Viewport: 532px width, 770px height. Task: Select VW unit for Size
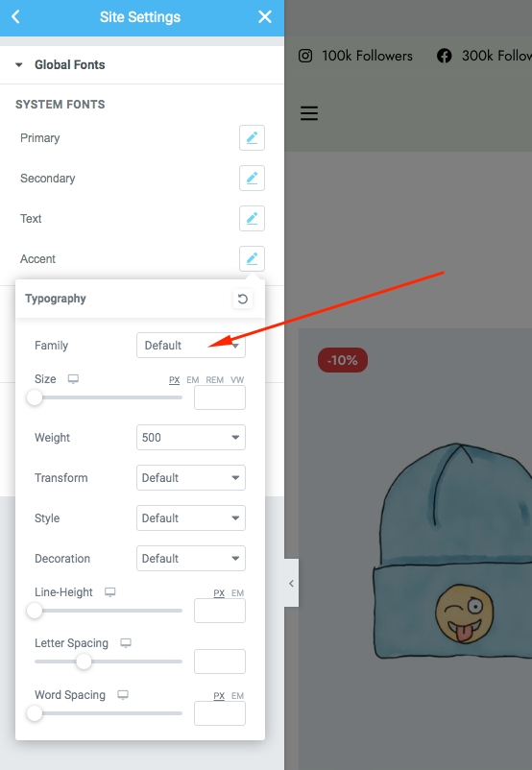pos(237,380)
